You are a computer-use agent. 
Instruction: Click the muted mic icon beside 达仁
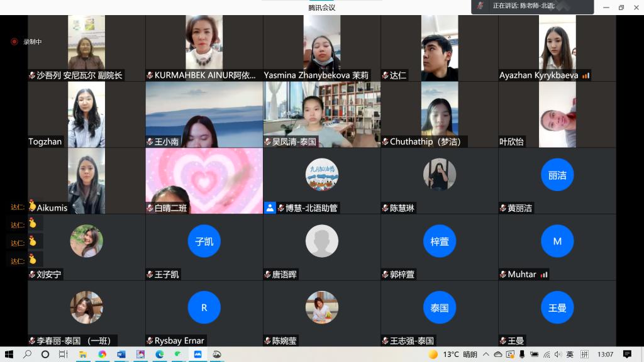click(385, 75)
